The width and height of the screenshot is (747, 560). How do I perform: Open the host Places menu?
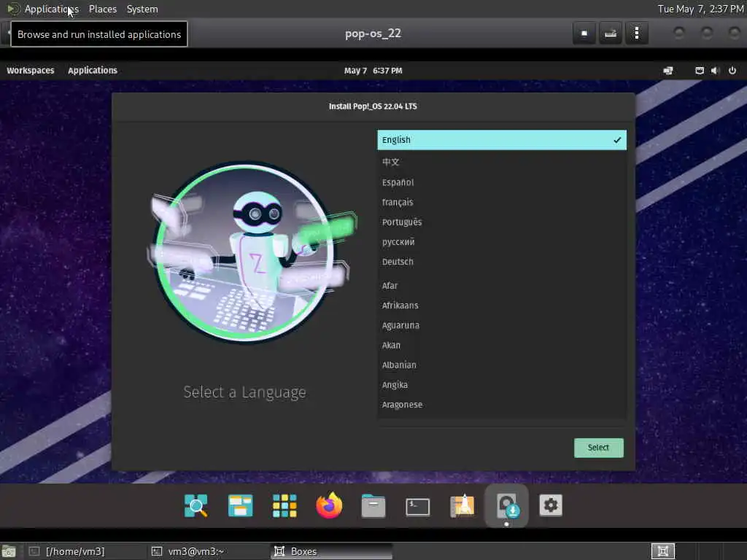pyautogui.click(x=102, y=9)
